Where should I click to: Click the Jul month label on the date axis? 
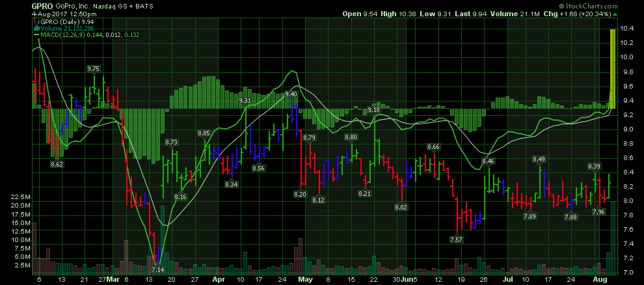click(x=505, y=279)
